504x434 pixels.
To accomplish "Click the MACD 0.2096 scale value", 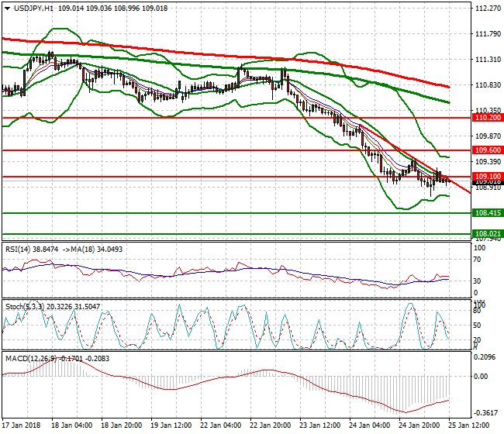I will pyautogui.click(x=485, y=357).
